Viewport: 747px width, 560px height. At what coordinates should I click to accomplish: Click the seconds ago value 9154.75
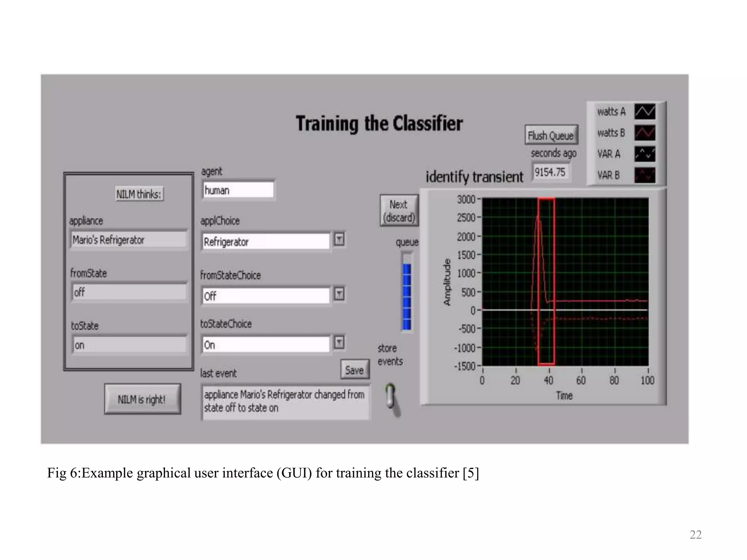point(550,172)
